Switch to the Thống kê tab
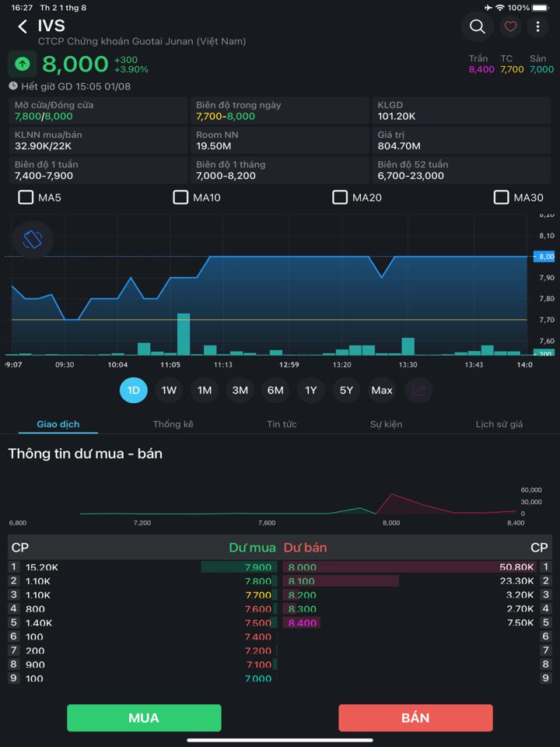This screenshot has height=747, width=560. pos(173,424)
